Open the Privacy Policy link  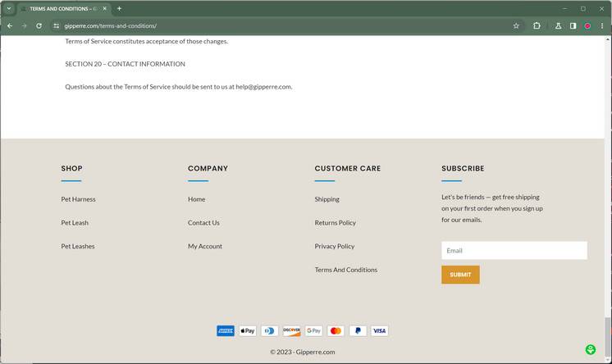(335, 246)
